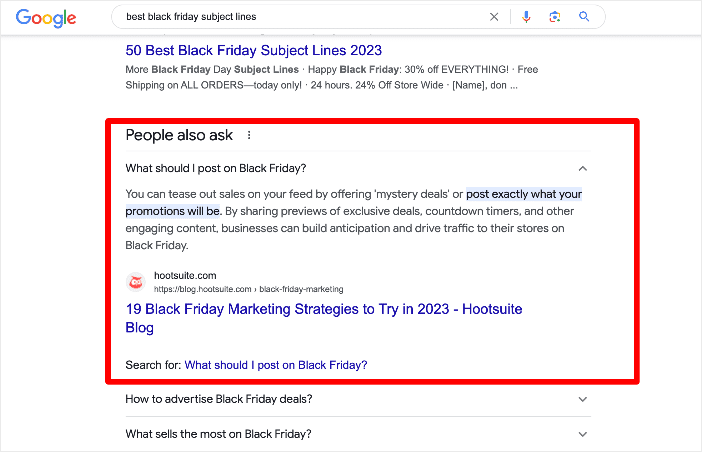This screenshot has width=702, height=452.
Task: Click the Google logo
Action: point(46,18)
